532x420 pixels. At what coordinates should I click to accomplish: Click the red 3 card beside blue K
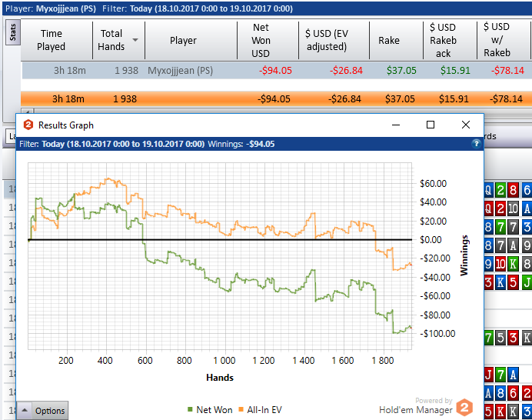(488, 282)
